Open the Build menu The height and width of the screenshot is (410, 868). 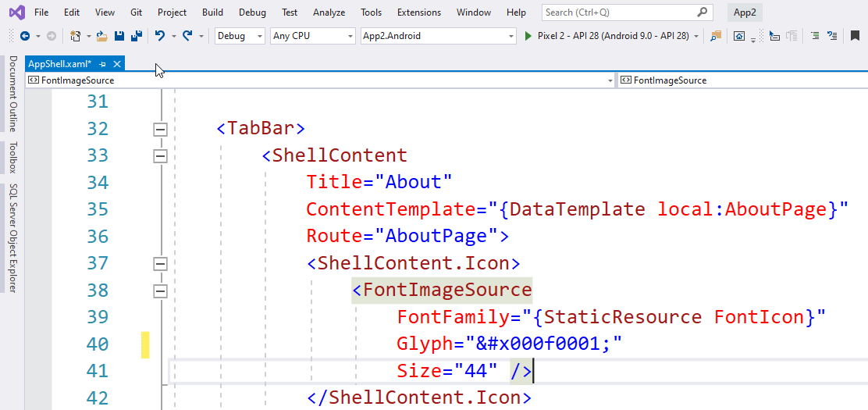212,12
